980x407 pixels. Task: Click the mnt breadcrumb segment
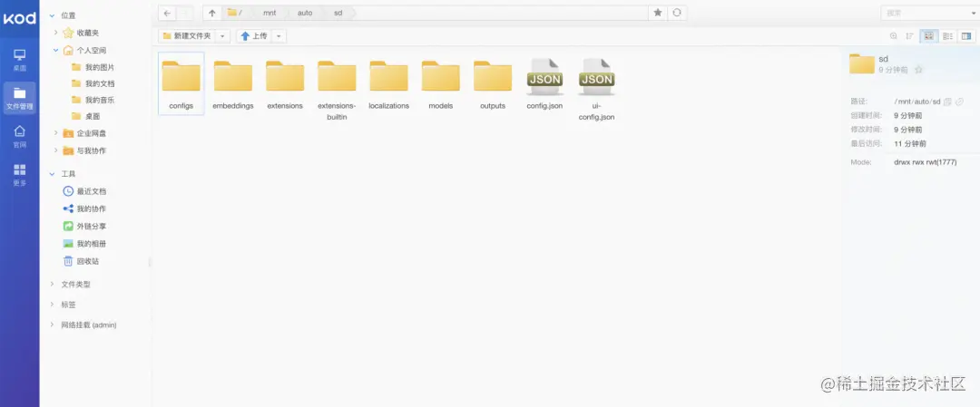pyautogui.click(x=269, y=13)
